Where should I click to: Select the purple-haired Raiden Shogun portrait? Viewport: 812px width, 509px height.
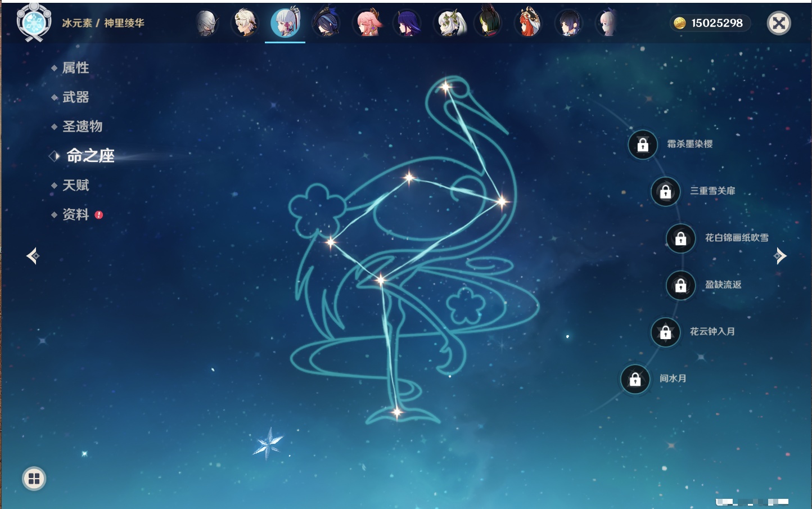click(x=407, y=23)
